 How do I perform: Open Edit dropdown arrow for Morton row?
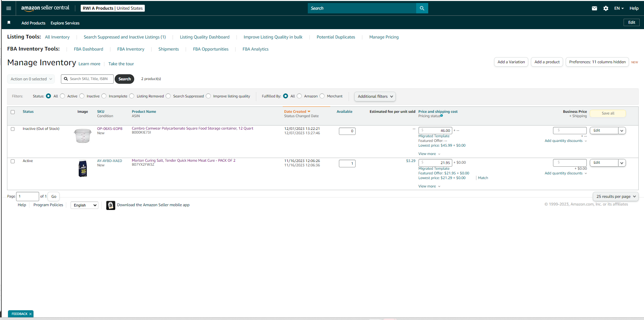(x=622, y=163)
